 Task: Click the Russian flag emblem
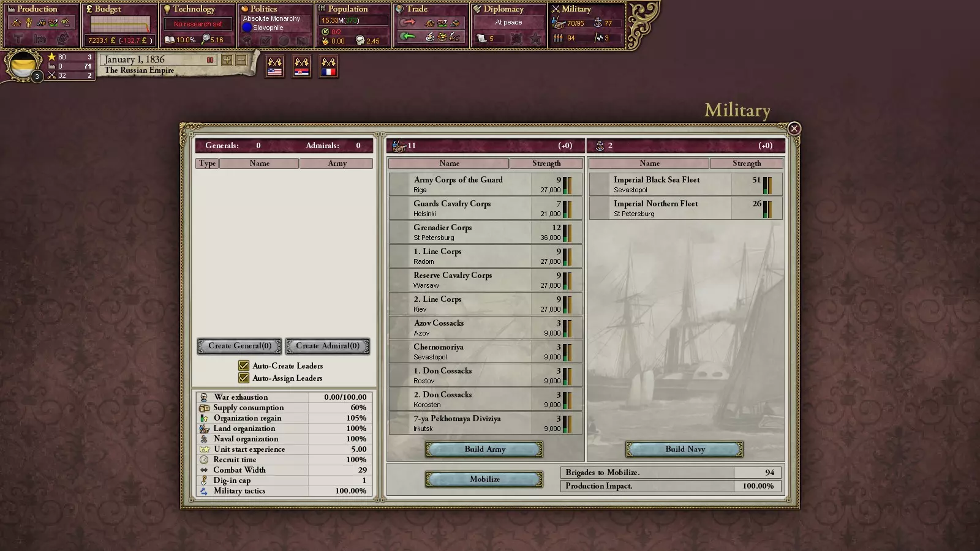point(23,65)
